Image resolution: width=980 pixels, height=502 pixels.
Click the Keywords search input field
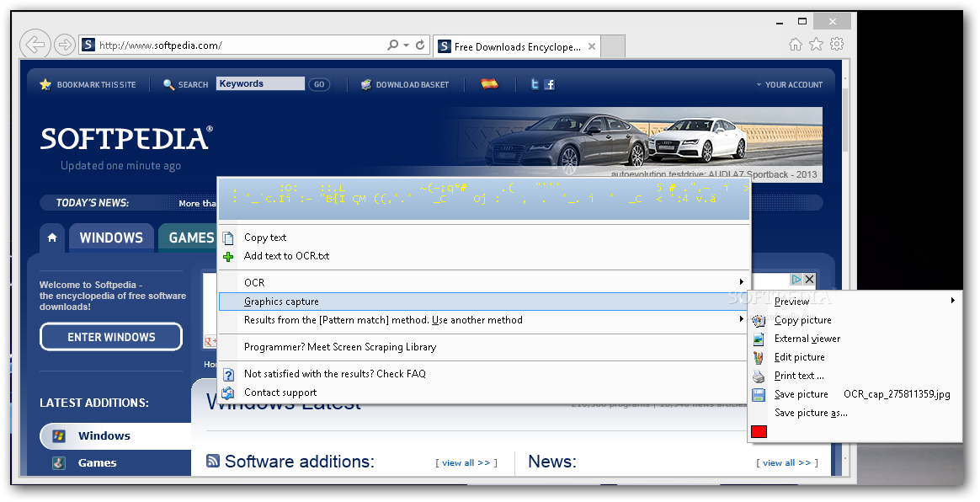tap(261, 83)
